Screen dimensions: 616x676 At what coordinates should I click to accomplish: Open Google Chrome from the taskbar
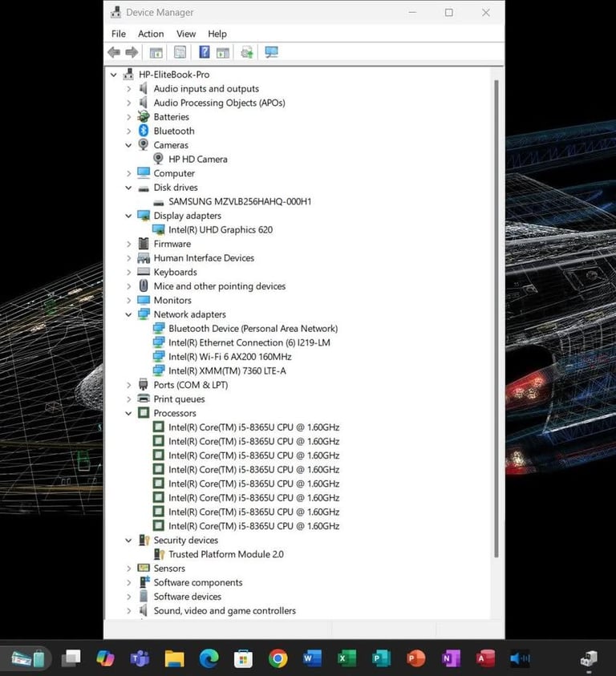click(278, 658)
